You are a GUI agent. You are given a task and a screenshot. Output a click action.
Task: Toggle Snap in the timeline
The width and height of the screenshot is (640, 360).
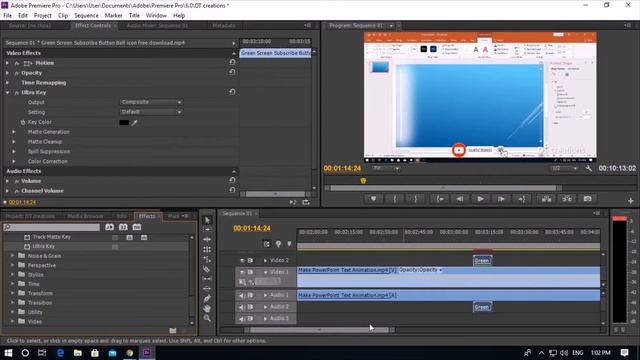(267, 244)
